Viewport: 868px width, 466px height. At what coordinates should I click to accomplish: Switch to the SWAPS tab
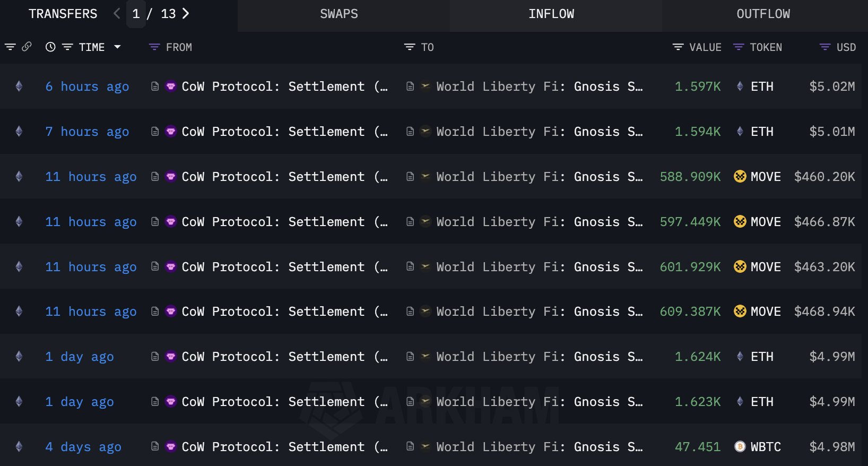click(339, 14)
